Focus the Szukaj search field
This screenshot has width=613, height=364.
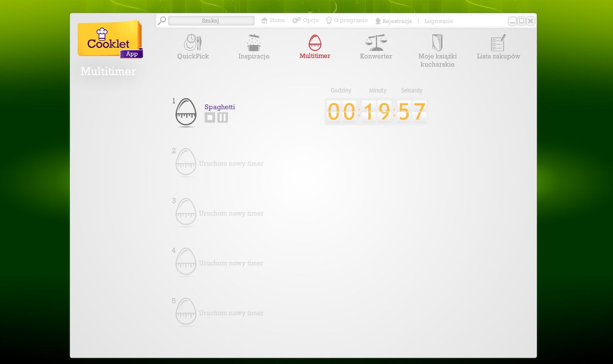211,21
